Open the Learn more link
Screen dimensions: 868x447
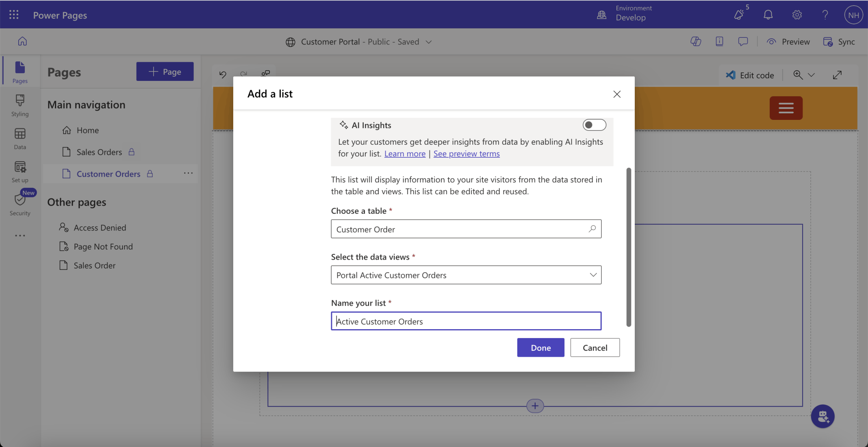pos(404,154)
